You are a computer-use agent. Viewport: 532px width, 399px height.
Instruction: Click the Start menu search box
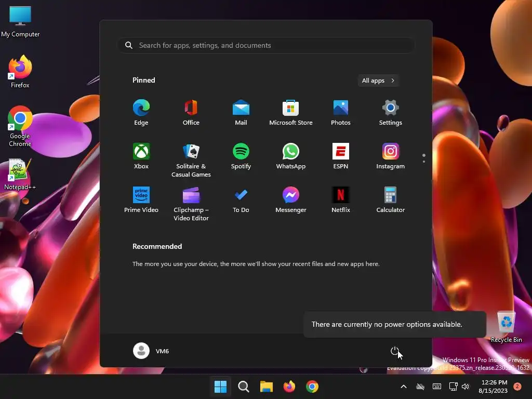[x=266, y=45]
